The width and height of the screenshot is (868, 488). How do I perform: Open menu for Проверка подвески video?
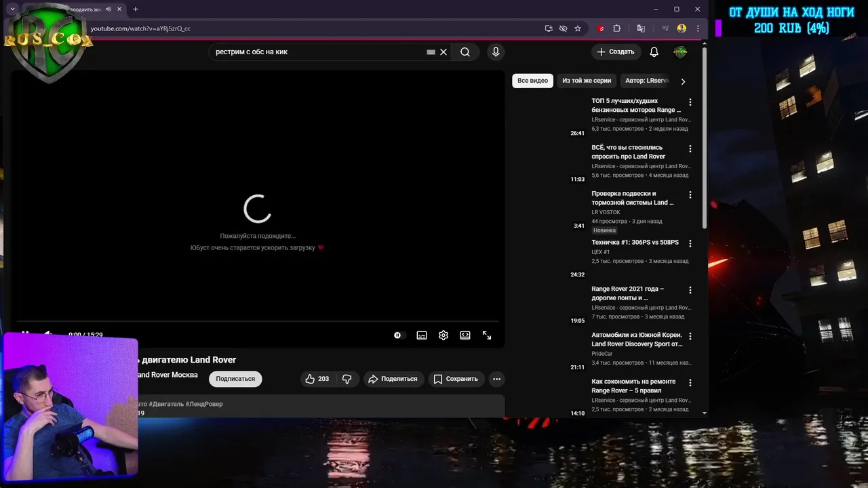(x=690, y=195)
